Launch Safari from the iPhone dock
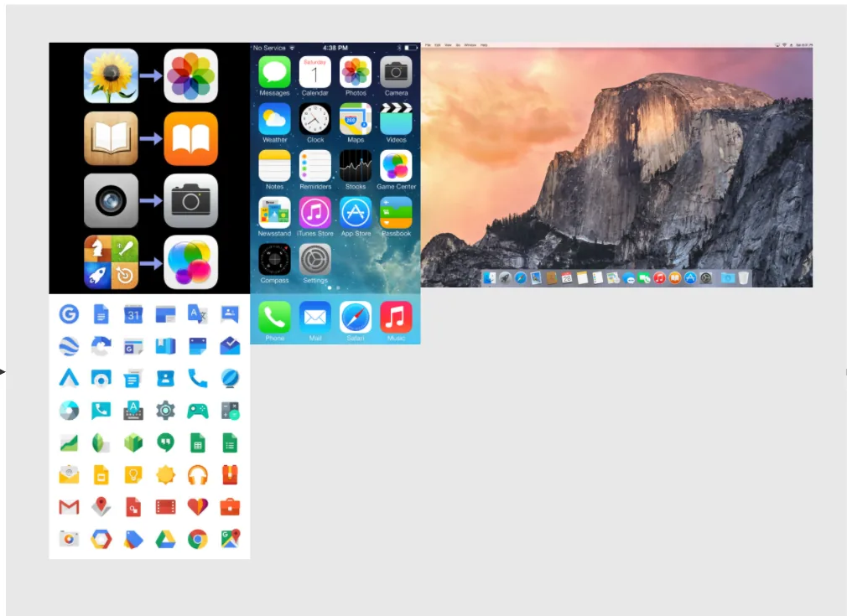 356,318
